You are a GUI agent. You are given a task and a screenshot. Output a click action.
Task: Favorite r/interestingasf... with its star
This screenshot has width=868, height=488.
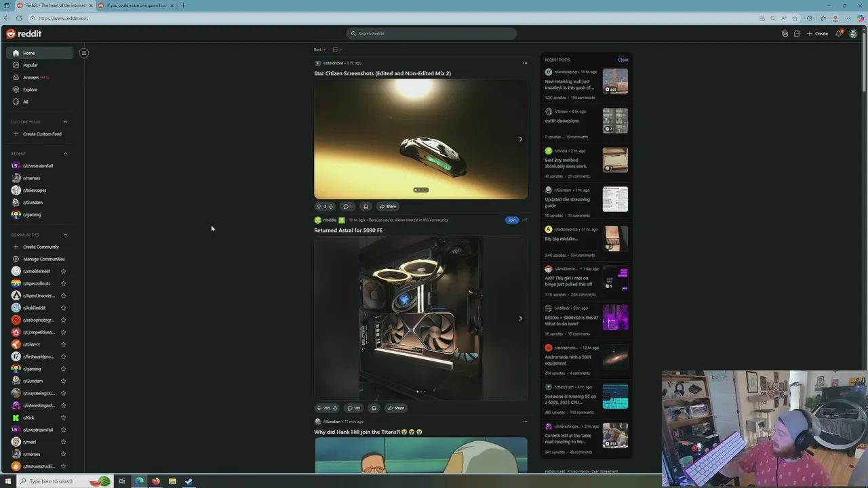click(63, 405)
